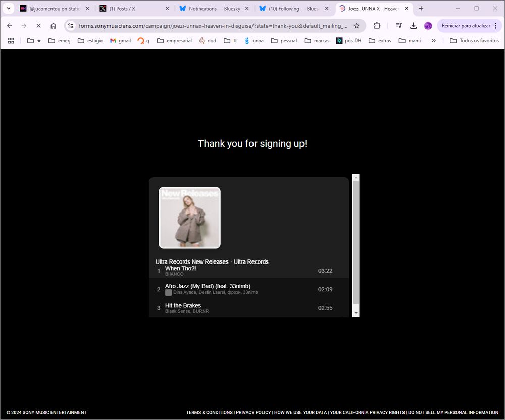Click the playlist scrollbar down arrow

click(356, 313)
